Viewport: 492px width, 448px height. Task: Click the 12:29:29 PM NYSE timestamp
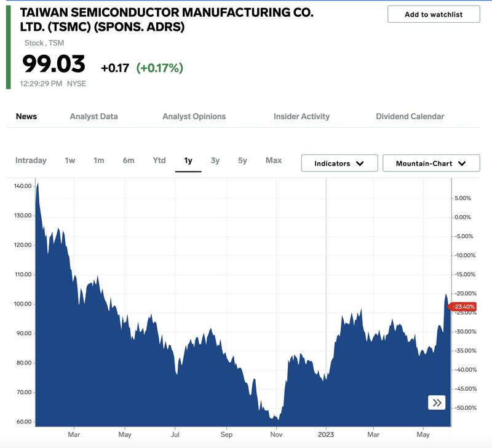[53, 84]
